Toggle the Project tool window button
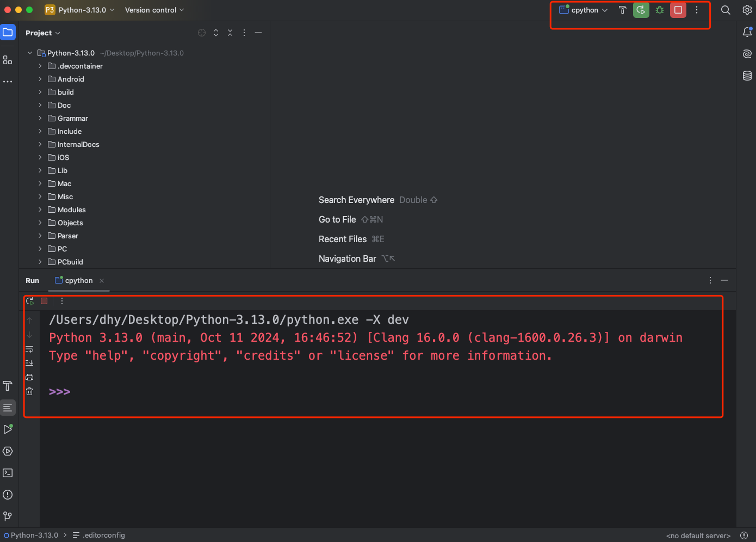Screen dimensions: 756x542 pyautogui.click(x=8, y=32)
